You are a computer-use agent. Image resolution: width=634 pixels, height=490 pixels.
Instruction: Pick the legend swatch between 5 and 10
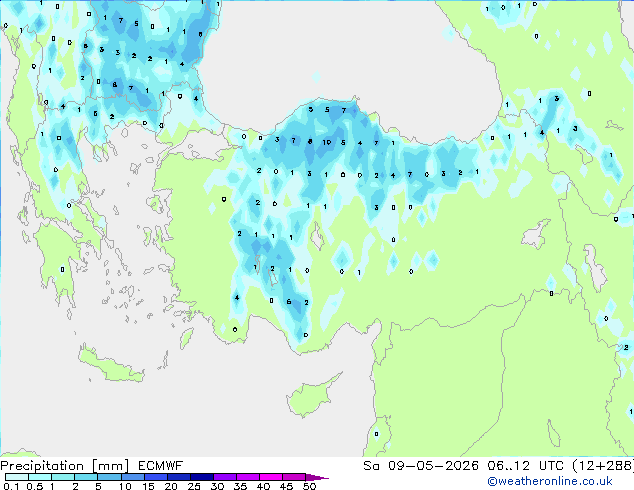[109, 477]
